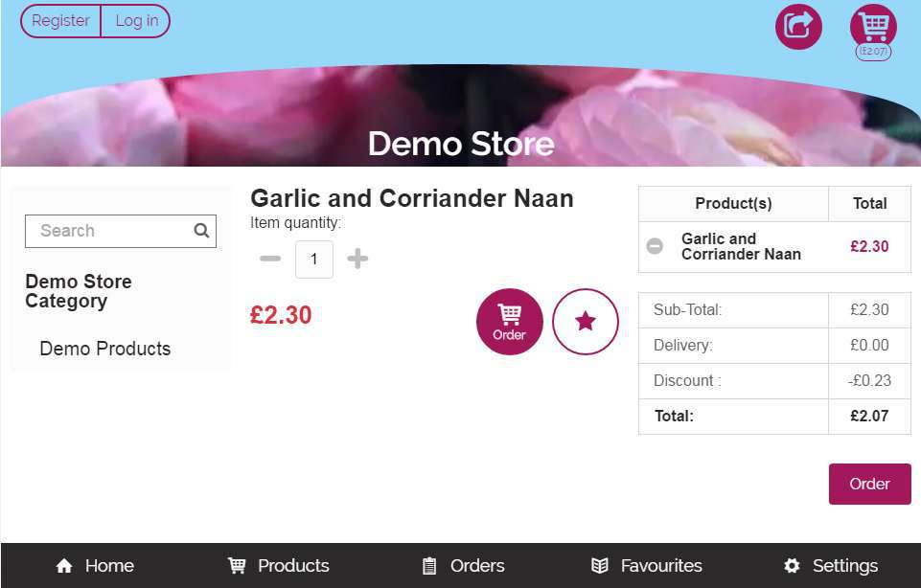Click the round cart Order icon
Viewport: 921px width, 588px height.
(509, 322)
